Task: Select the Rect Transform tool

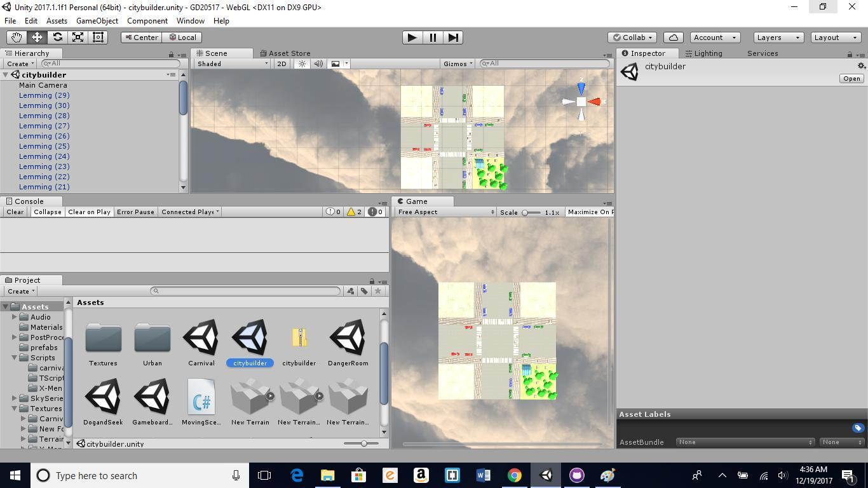Action: [x=98, y=37]
